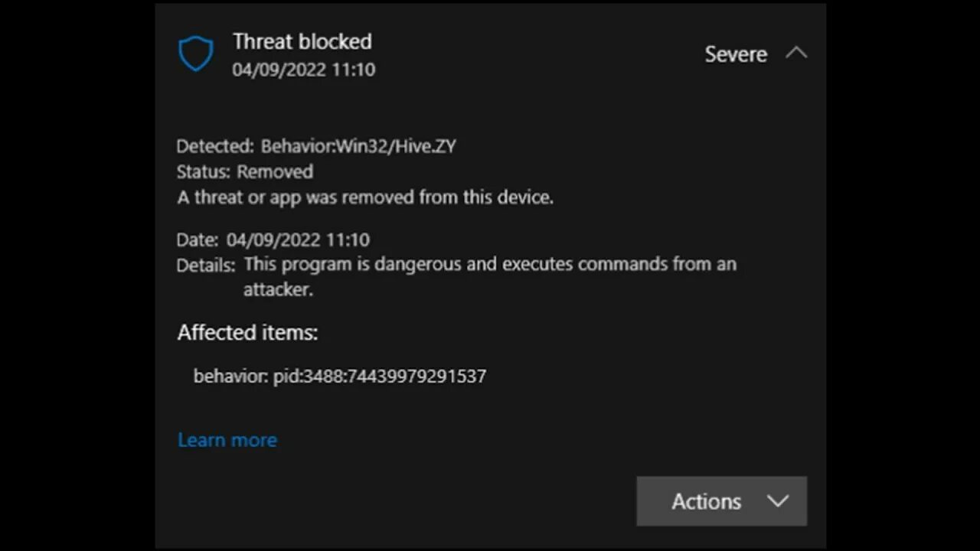The width and height of the screenshot is (980, 551).
Task: Click the Details label
Action: pos(205,266)
